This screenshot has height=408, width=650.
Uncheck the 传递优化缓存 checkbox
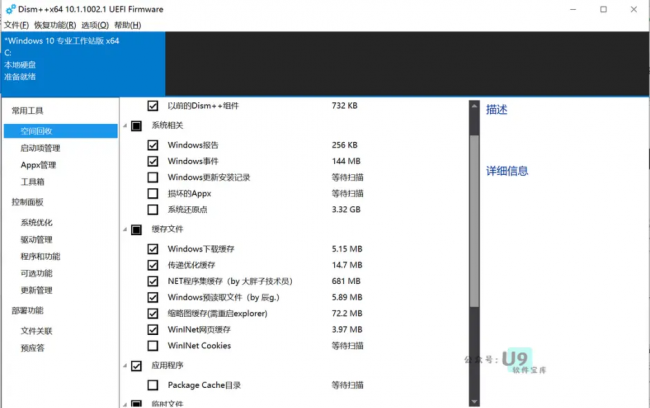(153, 265)
